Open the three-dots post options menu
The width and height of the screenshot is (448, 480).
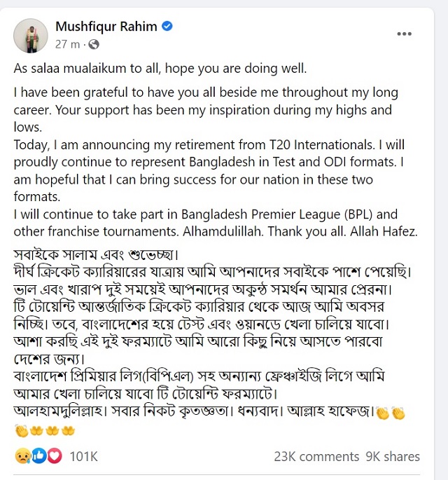coord(405,34)
